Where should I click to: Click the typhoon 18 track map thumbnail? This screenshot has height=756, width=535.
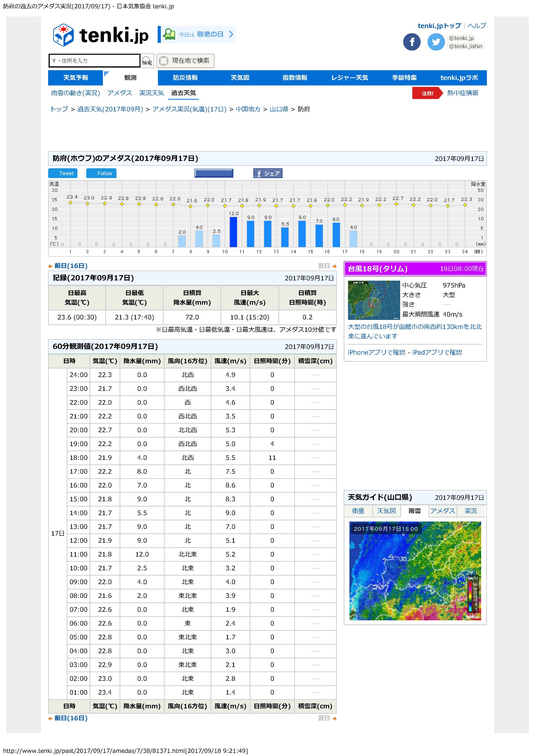pyautogui.click(x=373, y=300)
